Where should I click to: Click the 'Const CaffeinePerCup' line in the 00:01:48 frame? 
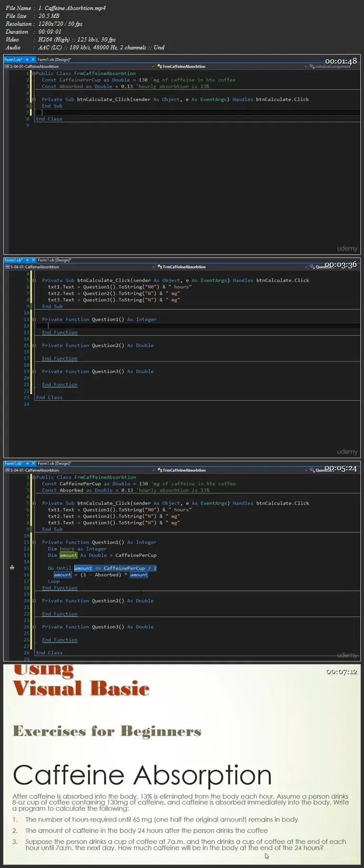(139, 80)
